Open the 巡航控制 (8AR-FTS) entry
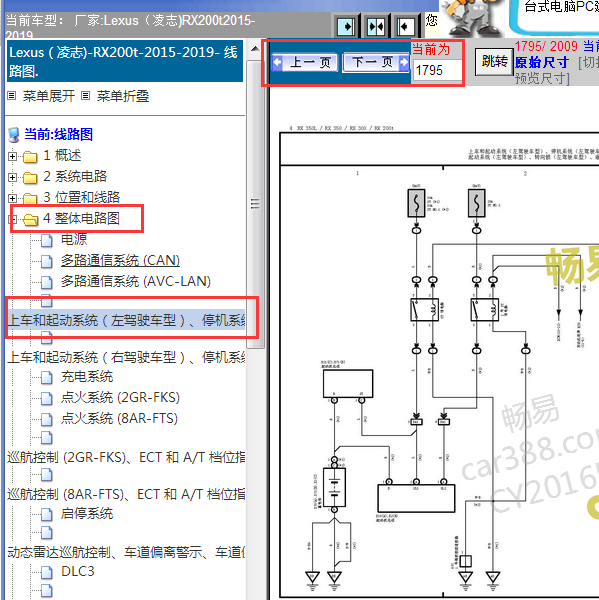 127,494
